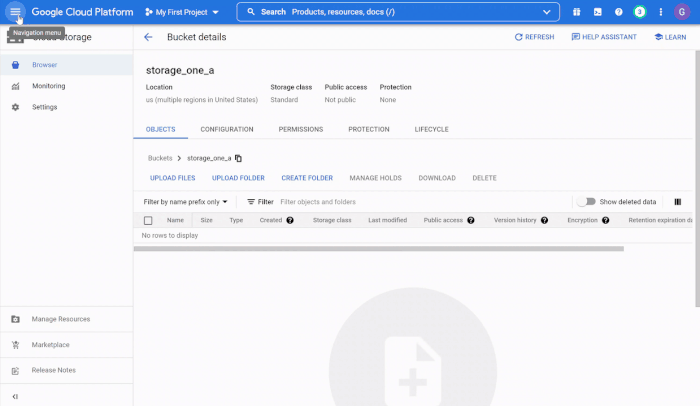Sort by the Storage class column header
The width and height of the screenshot is (700, 406).
coord(332,220)
